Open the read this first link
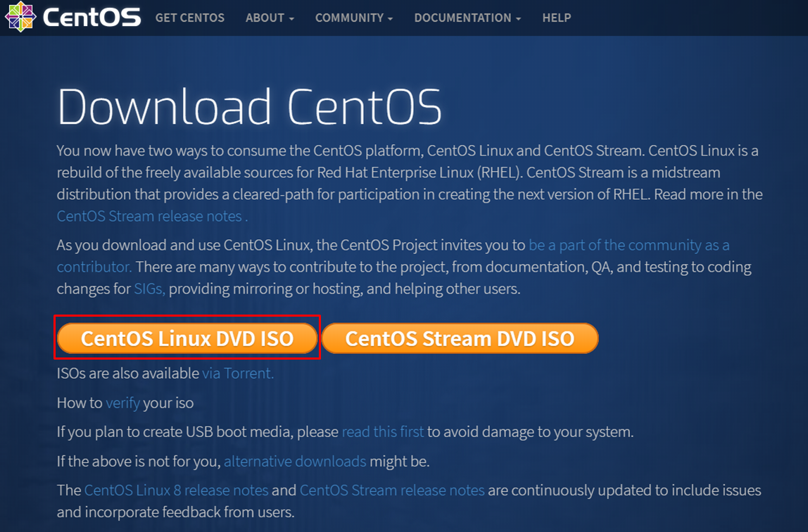The height and width of the screenshot is (532, 808). point(383,431)
